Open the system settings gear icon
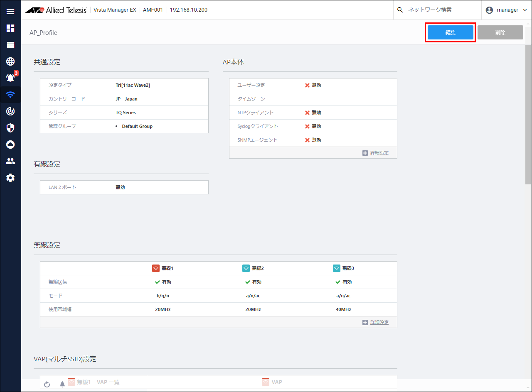532x392 pixels. click(10, 178)
